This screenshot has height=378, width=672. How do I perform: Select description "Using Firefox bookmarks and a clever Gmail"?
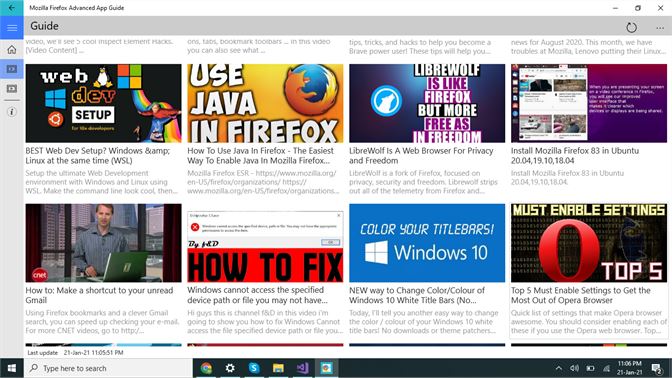[102, 322]
